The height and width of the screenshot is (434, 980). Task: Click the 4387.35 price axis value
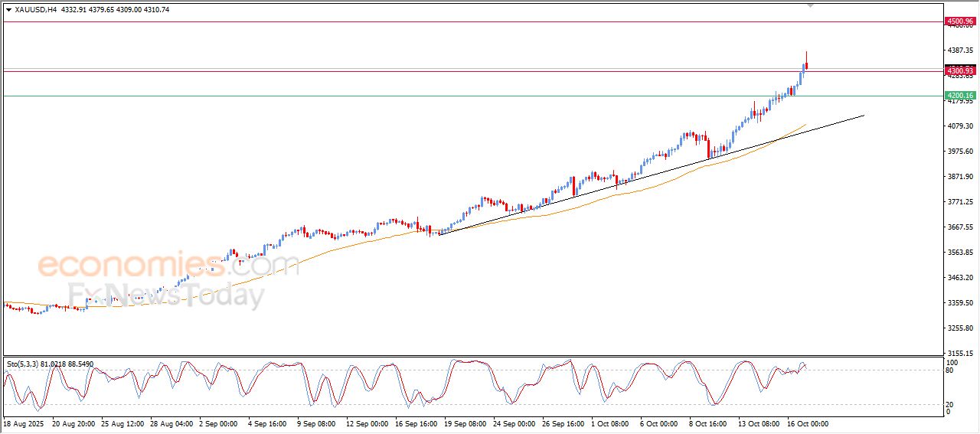(x=960, y=51)
